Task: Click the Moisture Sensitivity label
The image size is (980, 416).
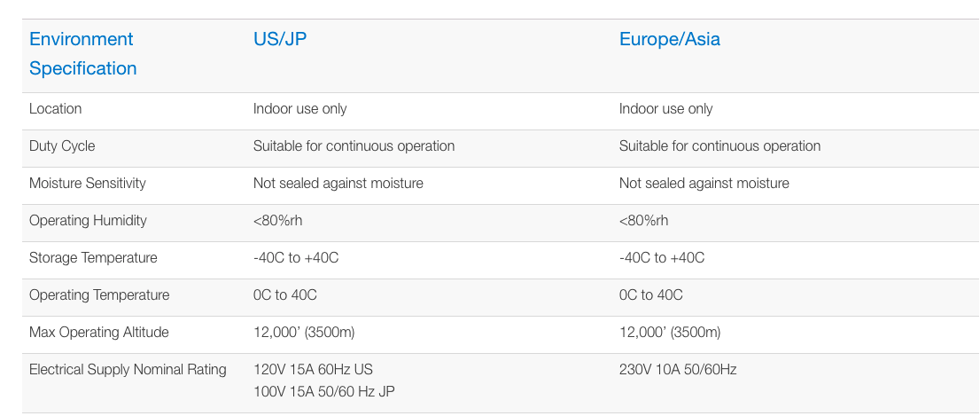Action: [88, 184]
